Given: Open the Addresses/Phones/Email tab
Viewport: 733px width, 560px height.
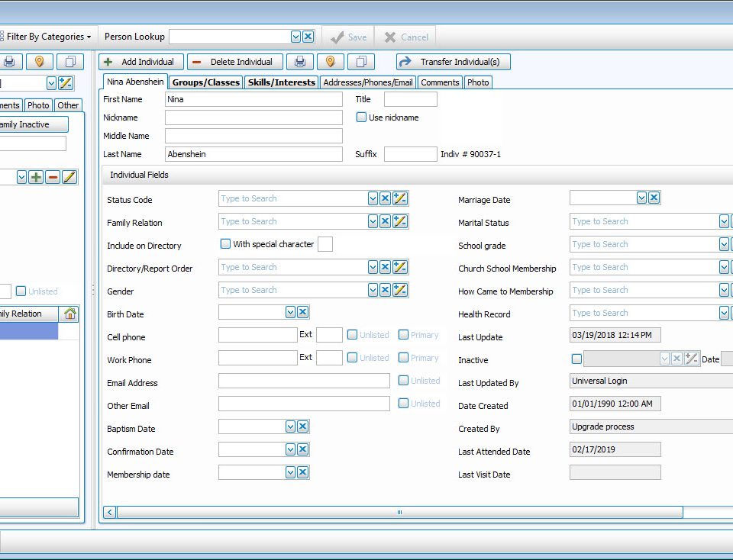Looking at the screenshot, I should (x=367, y=82).
